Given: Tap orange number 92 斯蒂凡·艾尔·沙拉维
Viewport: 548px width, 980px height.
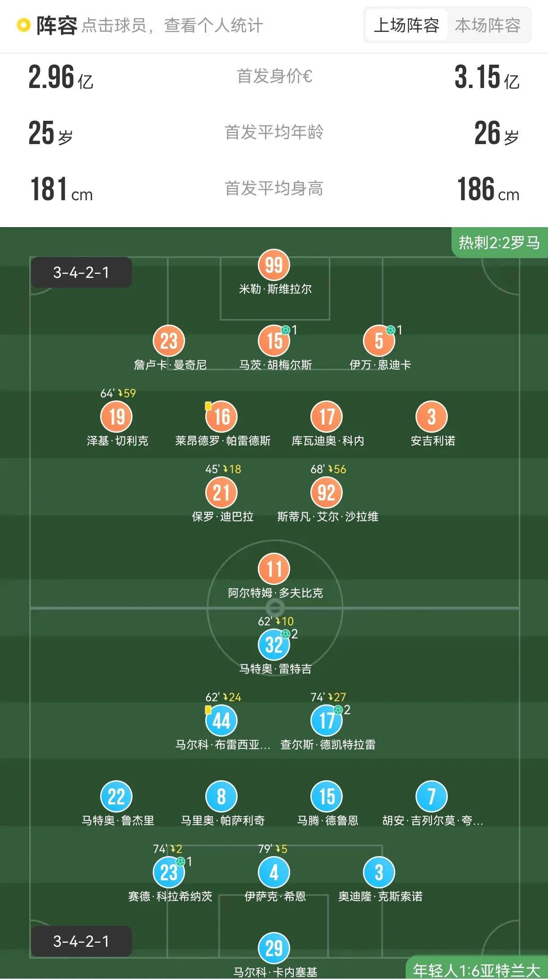Looking at the screenshot, I should 327,492.
